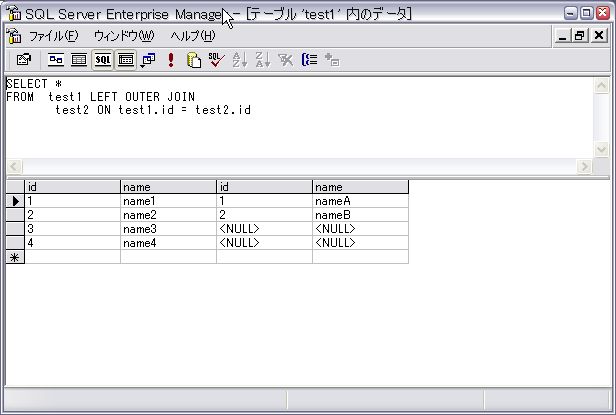Toggle the Results pane button
616x415 pixels.
point(126,60)
